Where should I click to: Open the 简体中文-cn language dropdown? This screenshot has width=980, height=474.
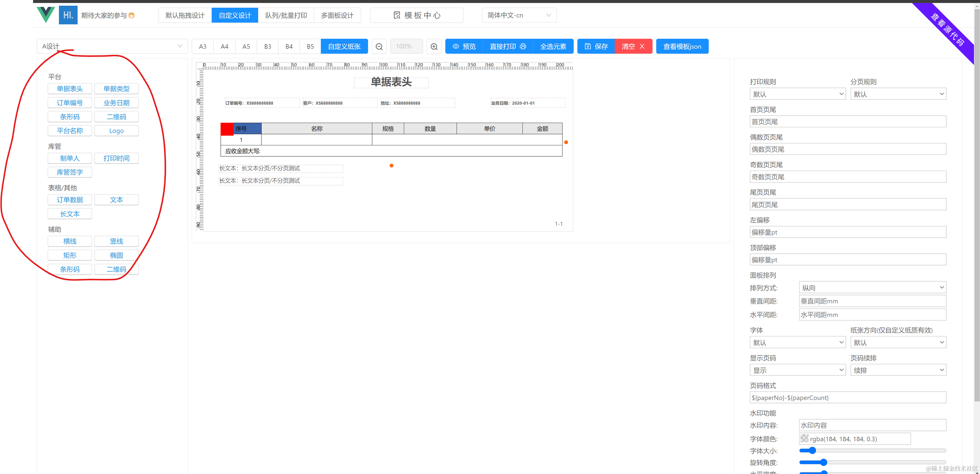519,15
